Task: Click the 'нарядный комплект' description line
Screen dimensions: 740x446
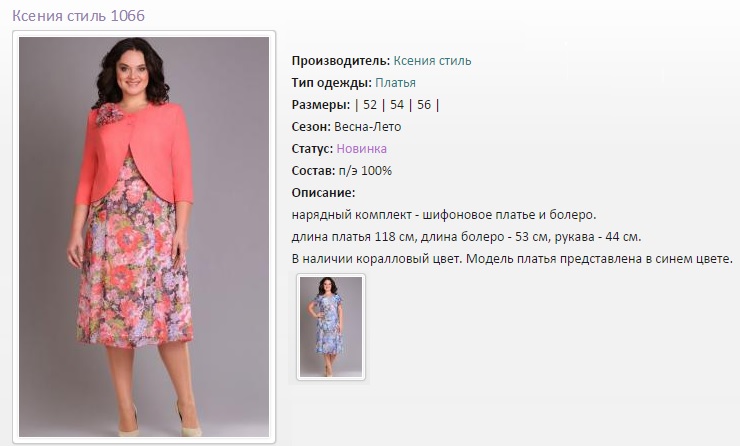Action: click(x=444, y=215)
